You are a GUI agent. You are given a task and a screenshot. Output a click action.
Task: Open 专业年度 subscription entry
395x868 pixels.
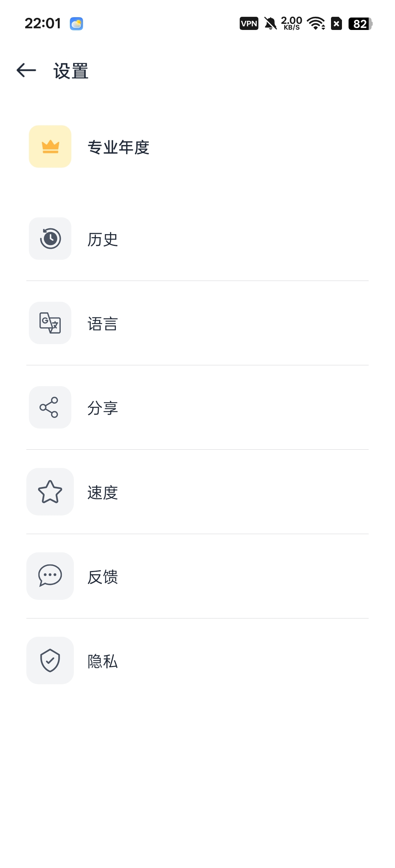click(x=197, y=146)
